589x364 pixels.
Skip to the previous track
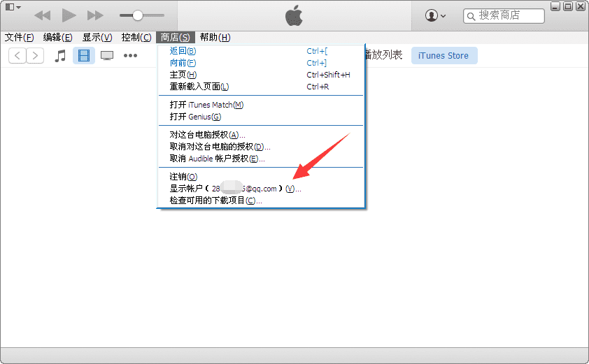tap(42, 15)
